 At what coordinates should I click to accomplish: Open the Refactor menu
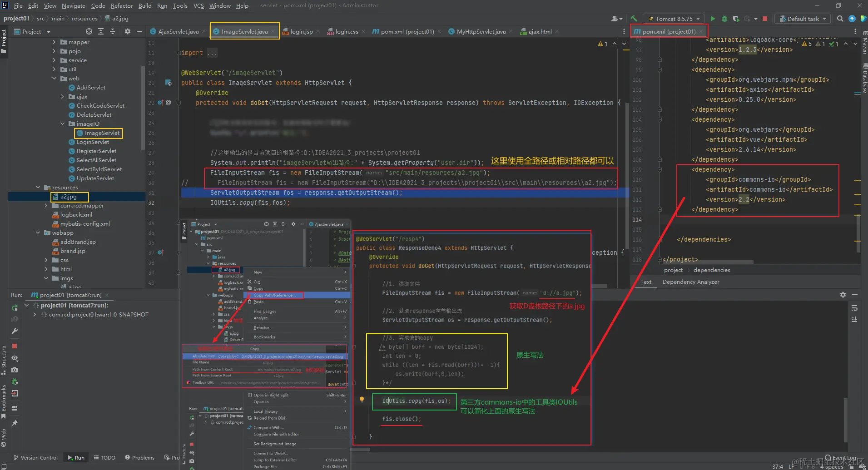[121, 5]
